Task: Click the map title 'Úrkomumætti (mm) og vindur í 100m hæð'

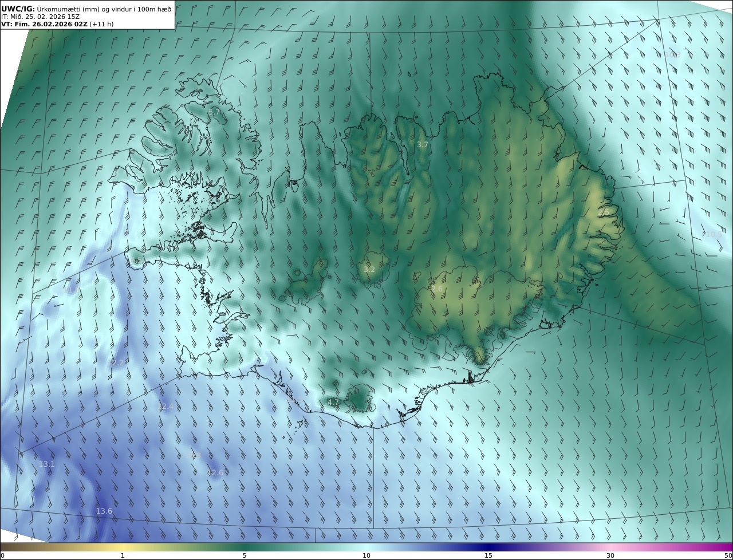Action: 104,9
